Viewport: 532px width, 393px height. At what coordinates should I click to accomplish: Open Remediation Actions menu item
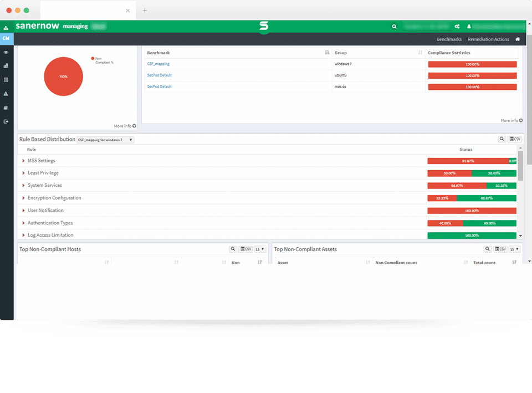click(x=488, y=39)
